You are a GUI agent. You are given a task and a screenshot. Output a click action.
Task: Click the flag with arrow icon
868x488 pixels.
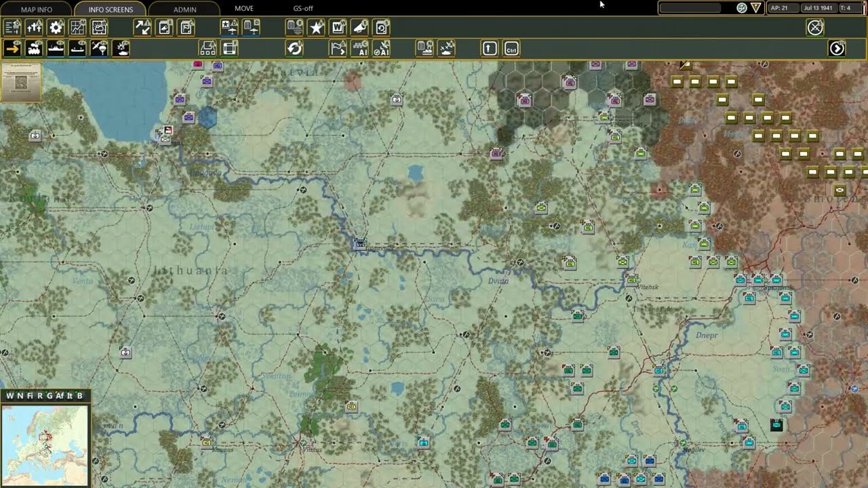pos(338,48)
